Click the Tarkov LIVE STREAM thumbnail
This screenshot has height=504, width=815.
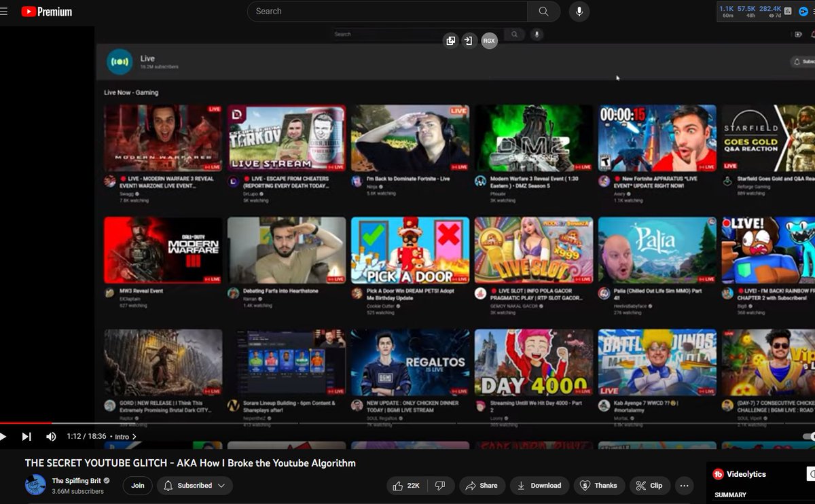287,137
